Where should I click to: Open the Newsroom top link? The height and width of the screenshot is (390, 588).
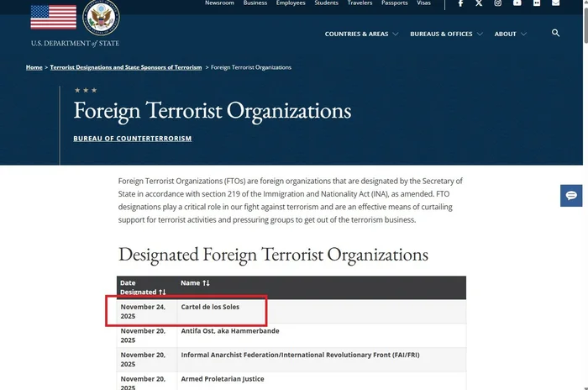pyautogui.click(x=219, y=3)
